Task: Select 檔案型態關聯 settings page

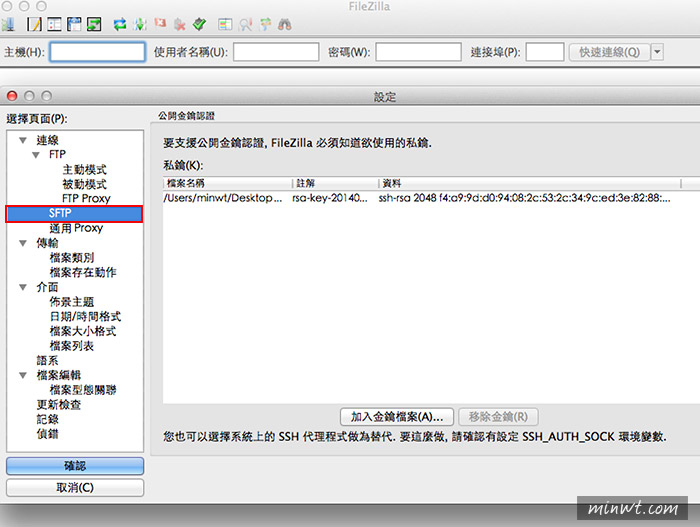Action: [83, 390]
